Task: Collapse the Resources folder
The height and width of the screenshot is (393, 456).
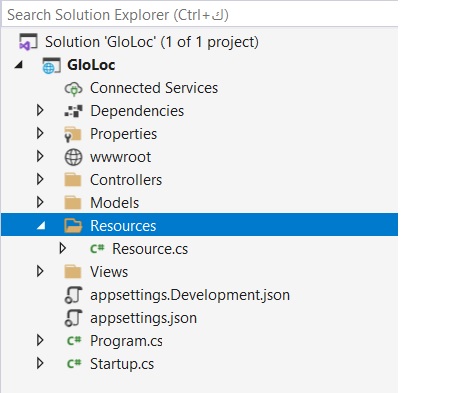Action: [x=41, y=226]
